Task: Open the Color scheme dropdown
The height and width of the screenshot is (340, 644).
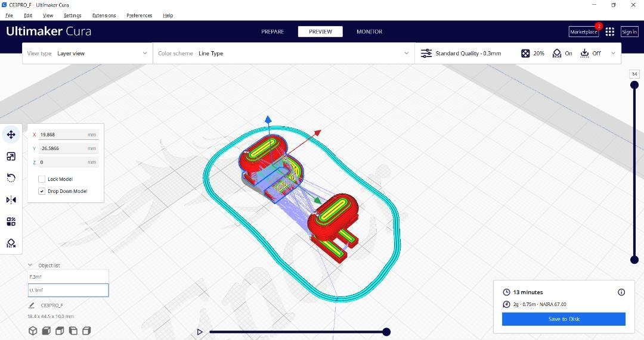Action: point(284,54)
